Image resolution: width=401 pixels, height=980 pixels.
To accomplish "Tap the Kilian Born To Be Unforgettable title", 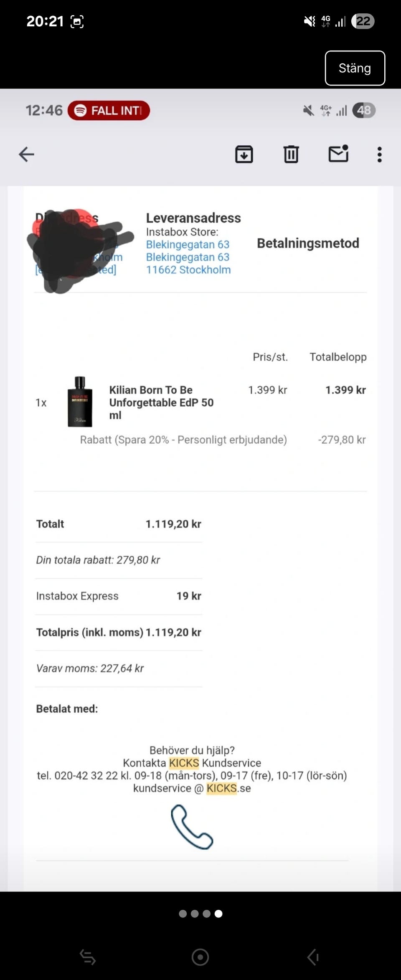I will [161, 402].
